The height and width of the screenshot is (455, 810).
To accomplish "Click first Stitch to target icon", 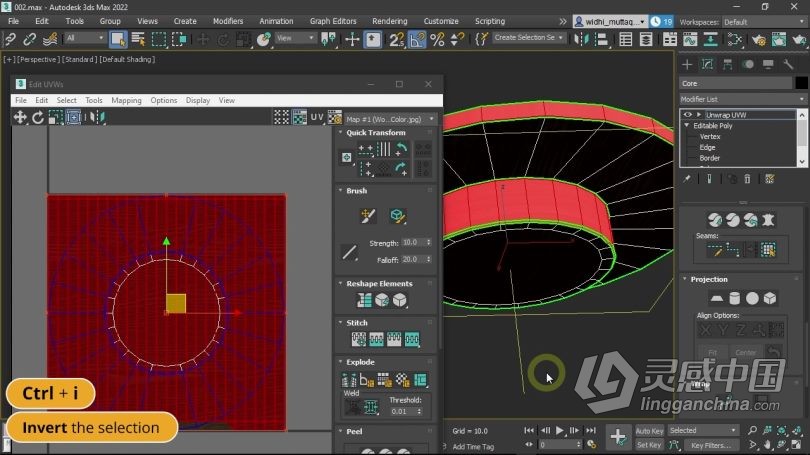I will coord(359,339).
